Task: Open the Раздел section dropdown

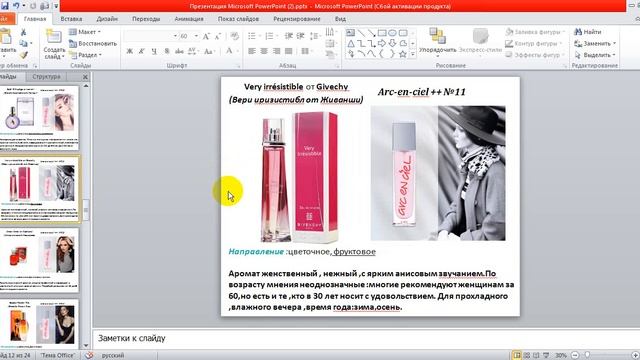Action: coord(85,55)
